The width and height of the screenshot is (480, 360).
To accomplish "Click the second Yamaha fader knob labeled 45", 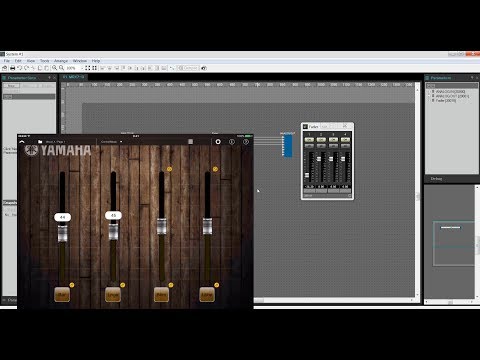I will click(113, 231).
